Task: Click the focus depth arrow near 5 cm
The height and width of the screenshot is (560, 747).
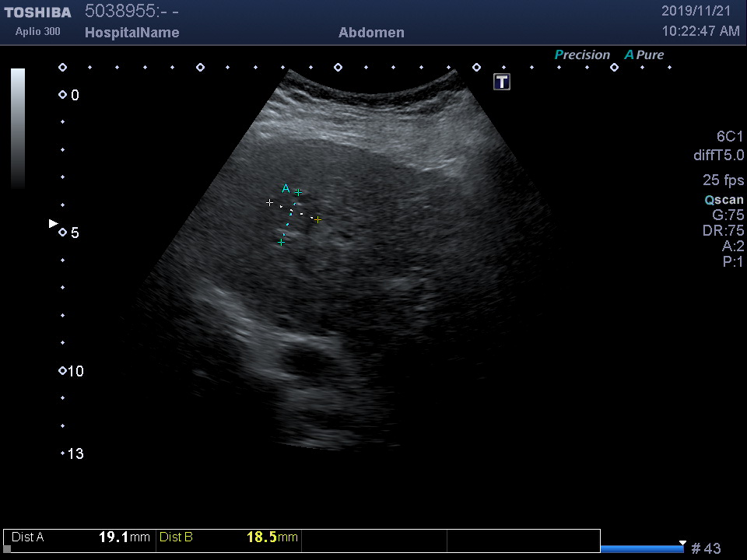Action: pos(53,224)
